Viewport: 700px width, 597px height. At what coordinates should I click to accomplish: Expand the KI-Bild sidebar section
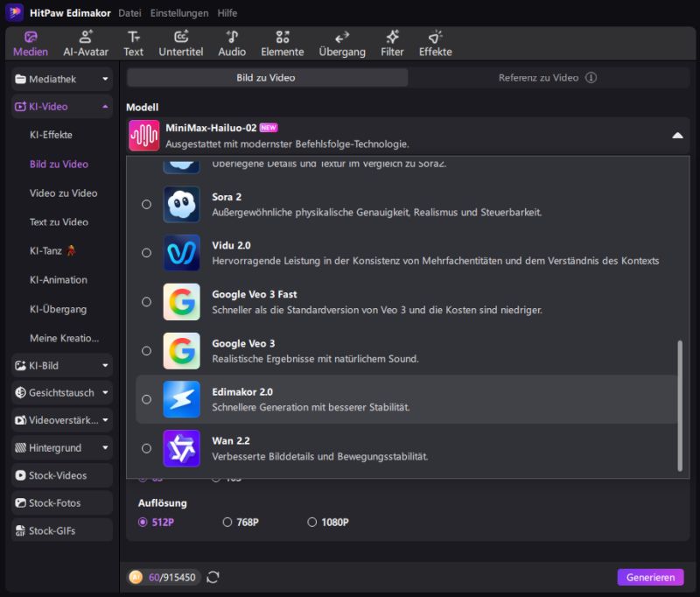click(106, 365)
